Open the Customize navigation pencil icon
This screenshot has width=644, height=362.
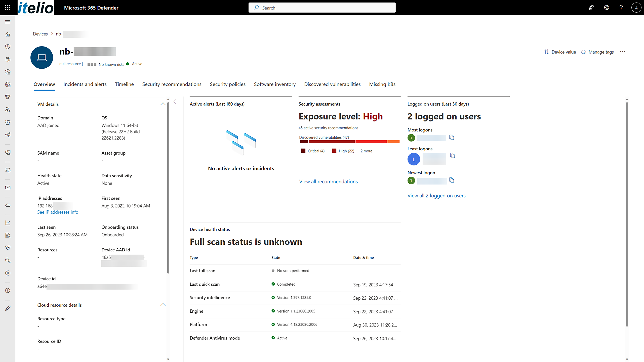coord(8,308)
